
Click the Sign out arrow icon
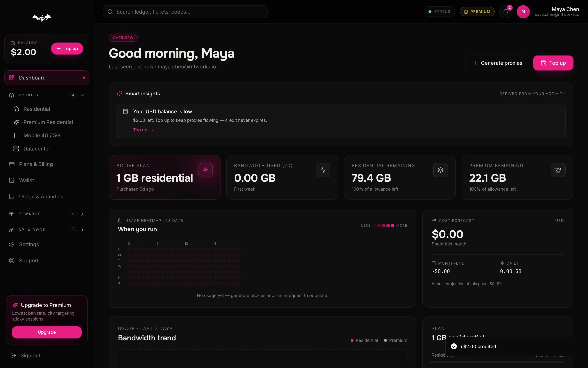coord(13,356)
